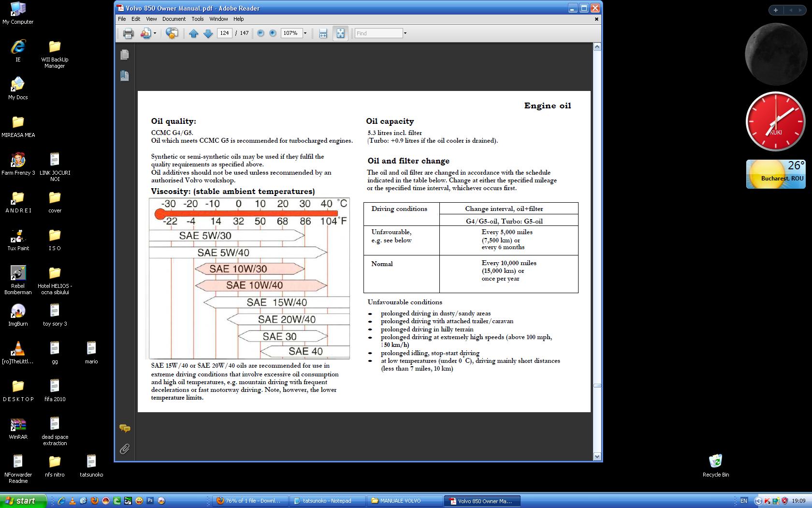Click the zoom in plus button

273,33
